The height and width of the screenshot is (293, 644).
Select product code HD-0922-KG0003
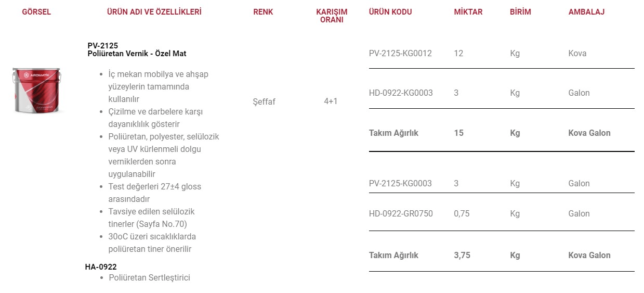(x=401, y=93)
